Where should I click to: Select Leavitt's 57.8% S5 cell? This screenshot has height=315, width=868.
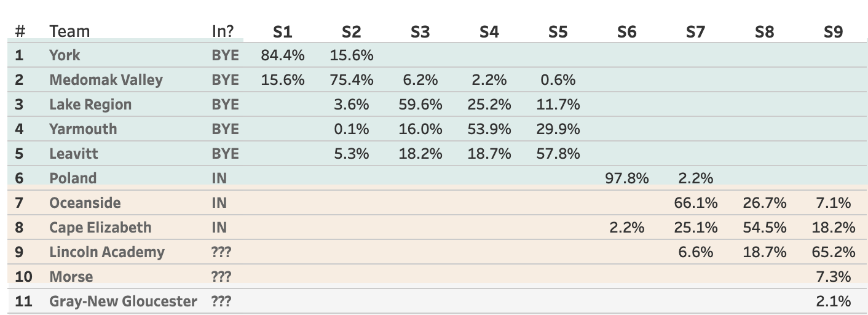tap(558, 154)
